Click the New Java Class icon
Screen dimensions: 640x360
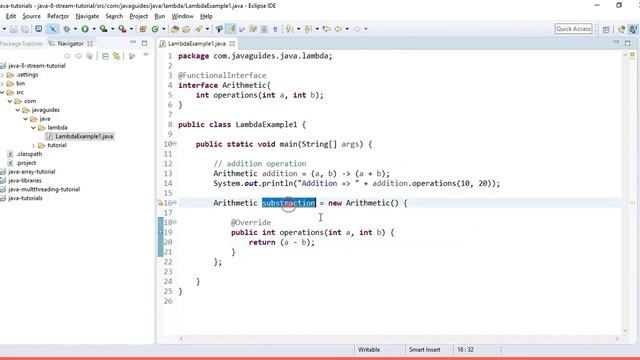pos(155,29)
